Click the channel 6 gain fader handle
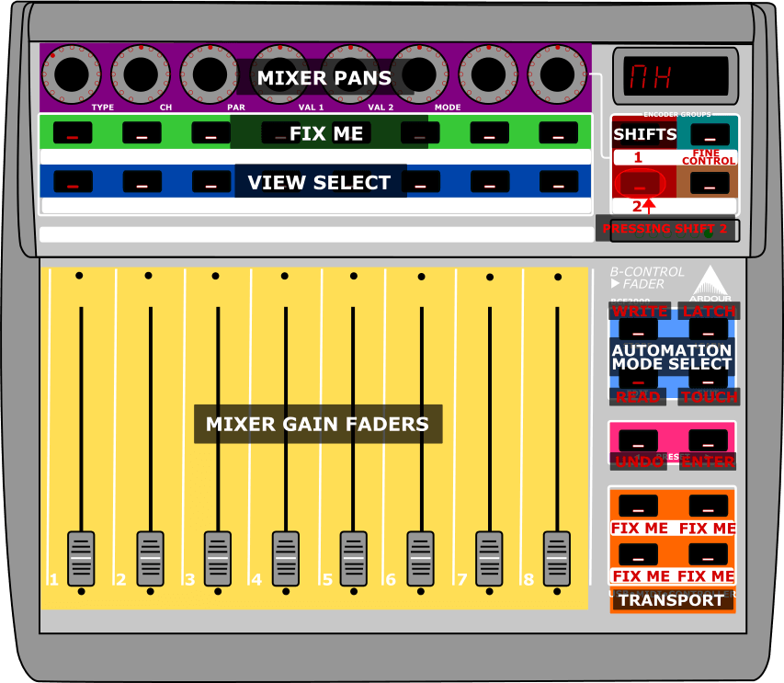784x683 pixels. click(x=421, y=559)
